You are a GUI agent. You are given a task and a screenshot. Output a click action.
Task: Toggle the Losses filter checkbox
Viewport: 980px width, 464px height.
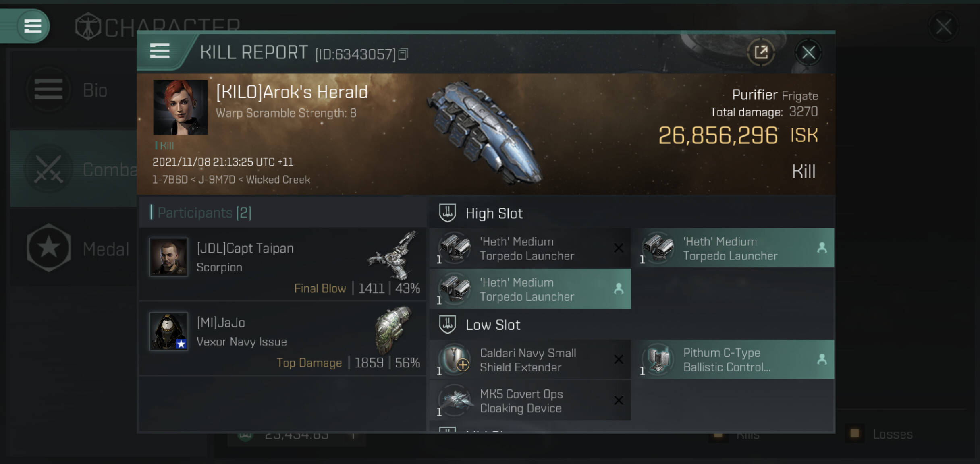[x=855, y=433]
